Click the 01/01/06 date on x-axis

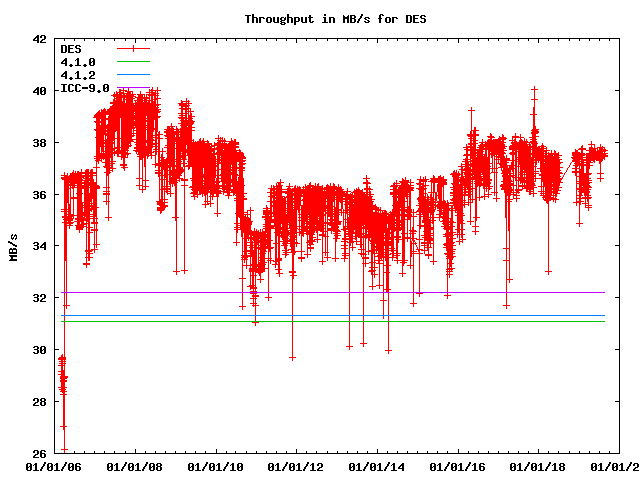(53, 467)
